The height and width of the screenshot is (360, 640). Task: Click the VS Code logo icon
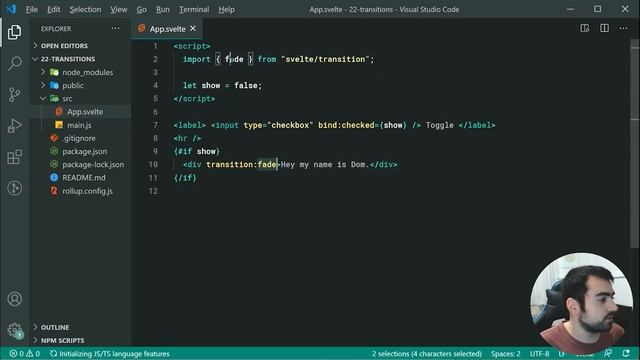tap(11, 9)
